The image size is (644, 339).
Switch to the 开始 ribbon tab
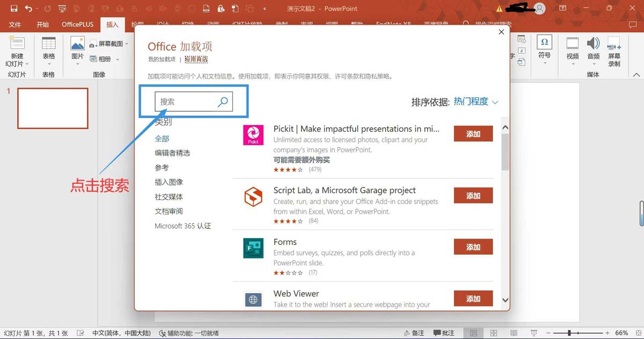pos(43,25)
